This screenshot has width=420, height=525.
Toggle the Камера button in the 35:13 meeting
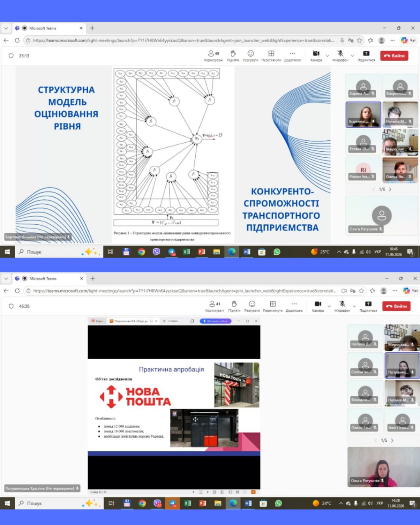point(316,56)
